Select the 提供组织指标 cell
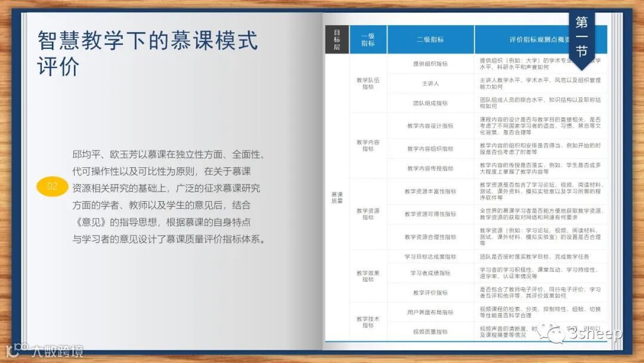Viewport: 644px width, 363px height. [431, 64]
